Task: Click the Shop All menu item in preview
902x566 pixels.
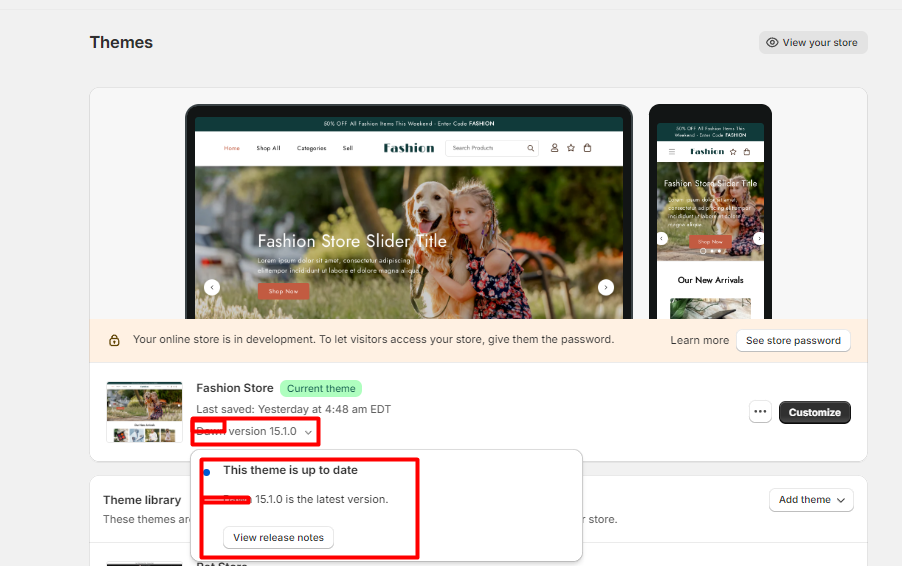Action: (x=268, y=148)
